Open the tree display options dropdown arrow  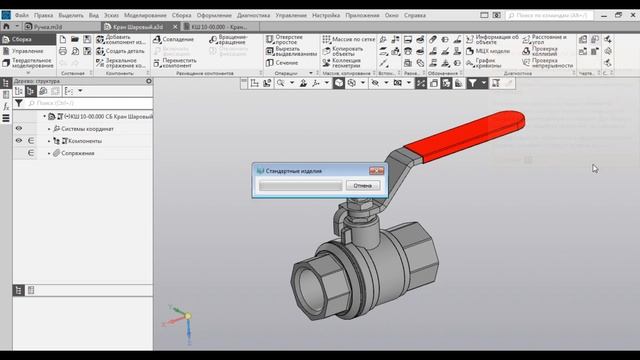click(x=80, y=91)
